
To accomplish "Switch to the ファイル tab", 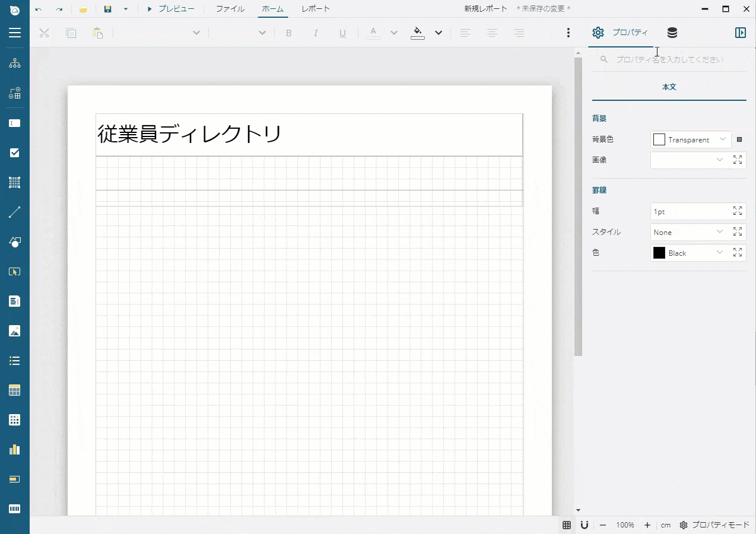I will coord(230,9).
